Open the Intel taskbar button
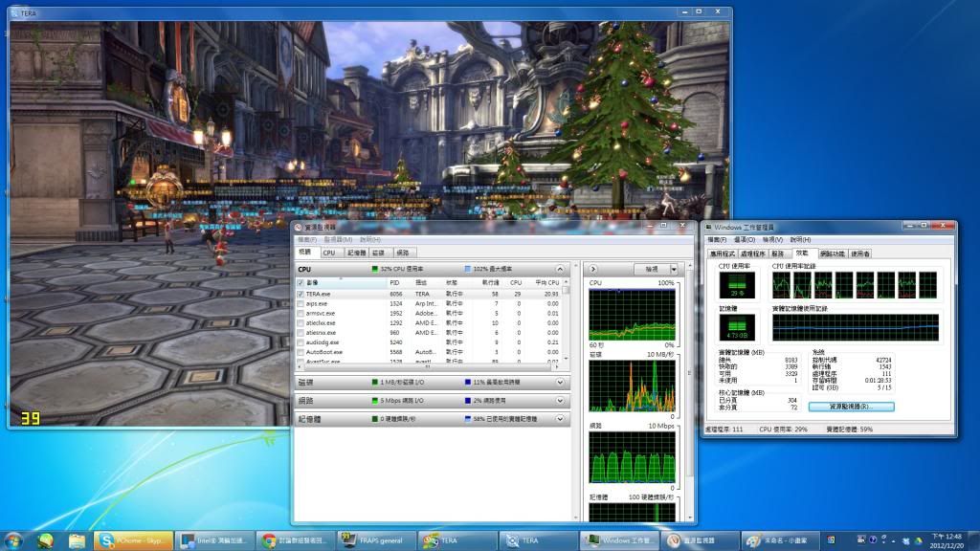Screen dimensions: 980x551 (x=214, y=540)
